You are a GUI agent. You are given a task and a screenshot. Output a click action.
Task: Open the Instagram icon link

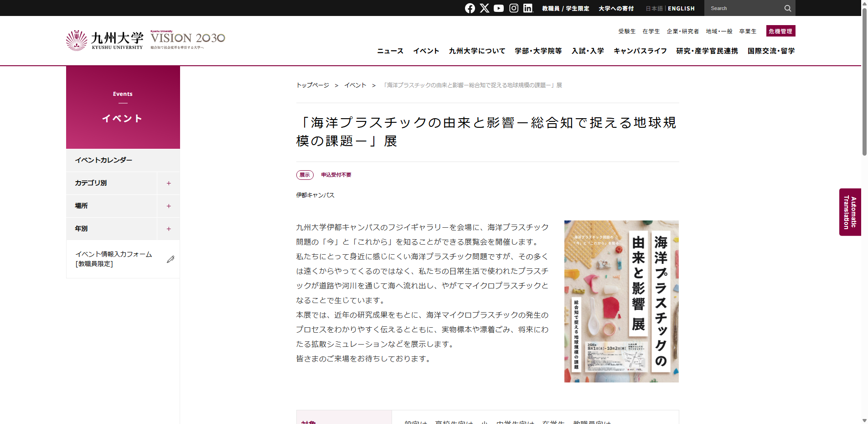tap(514, 8)
